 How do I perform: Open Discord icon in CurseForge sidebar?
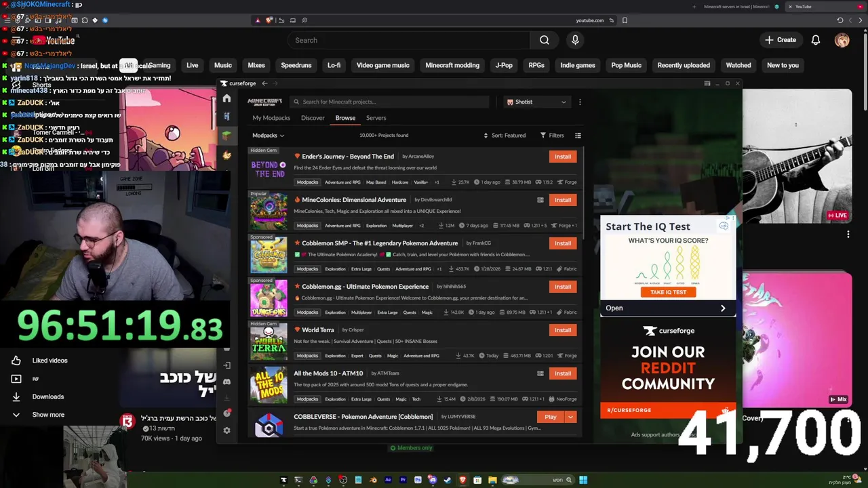pyautogui.click(x=226, y=382)
